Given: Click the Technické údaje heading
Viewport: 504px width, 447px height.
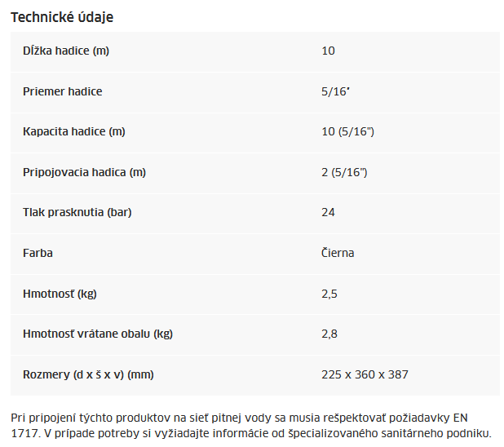Looking at the screenshot, I should (62, 17).
